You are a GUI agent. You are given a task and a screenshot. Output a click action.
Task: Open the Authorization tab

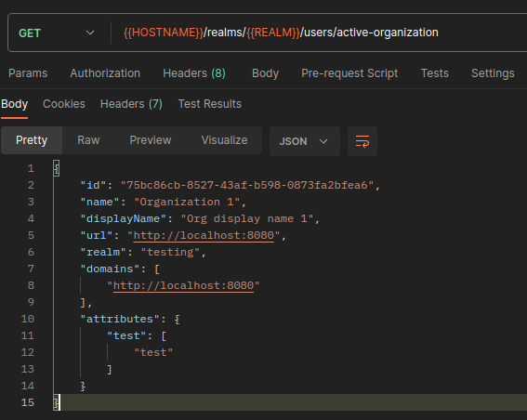pyautogui.click(x=105, y=73)
